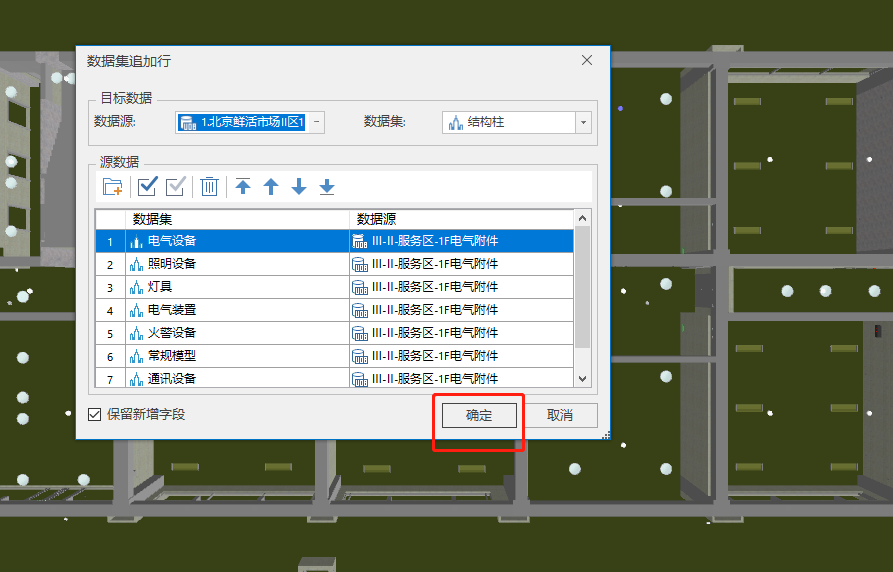
Task: Click row number 3 header
Action: coord(110,287)
